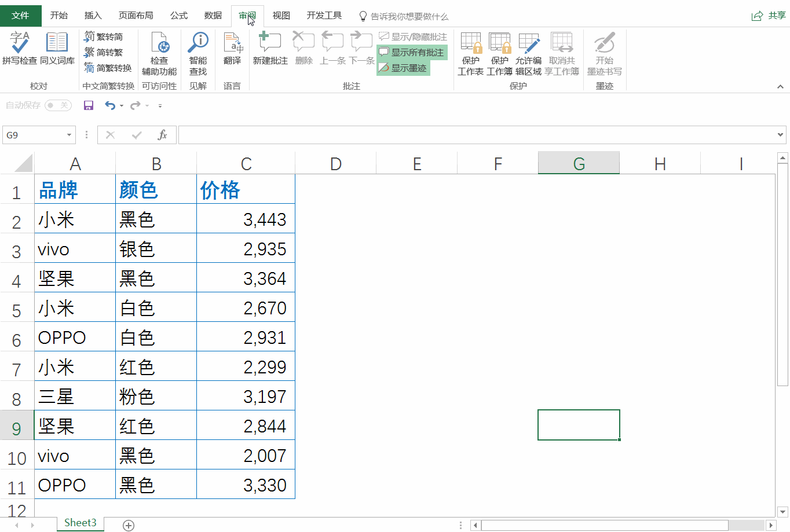Toggle Show All Comments (显示所有批注)
Screen dimensions: 790x532
[x=412, y=52]
